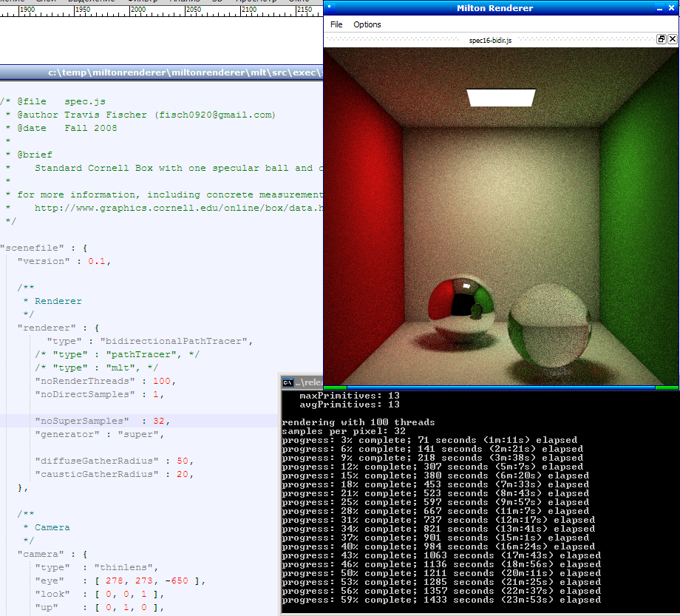Screen dimensions: 680x616
Task: Click the Milton Renderer window system icon
Action: [x=330, y=8]
